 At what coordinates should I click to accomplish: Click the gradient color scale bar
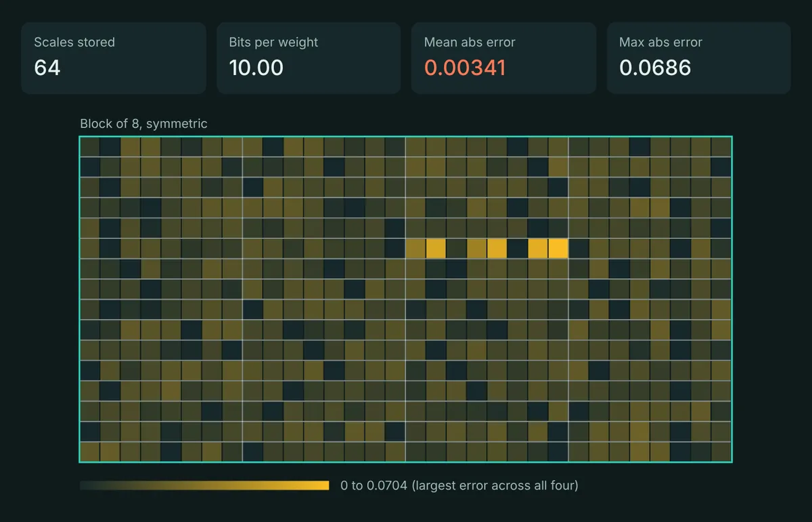[204, 485]
